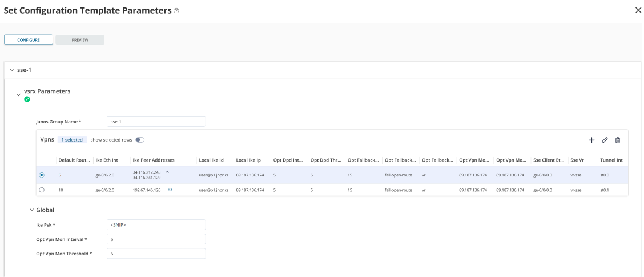Image resolution: width=644 pixels, height=277 pixels.
Task: Click the green check status icon under vsrx Parameters
Action: pos(27,99)
